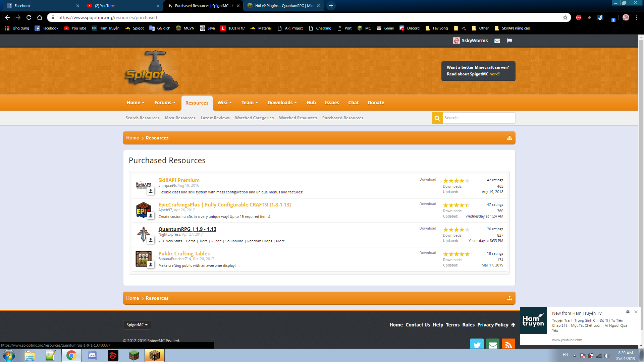Open the inbox envelope icon
Image resolution: width=644 pixels, height=362 pixels.
(x=497, y=41)
